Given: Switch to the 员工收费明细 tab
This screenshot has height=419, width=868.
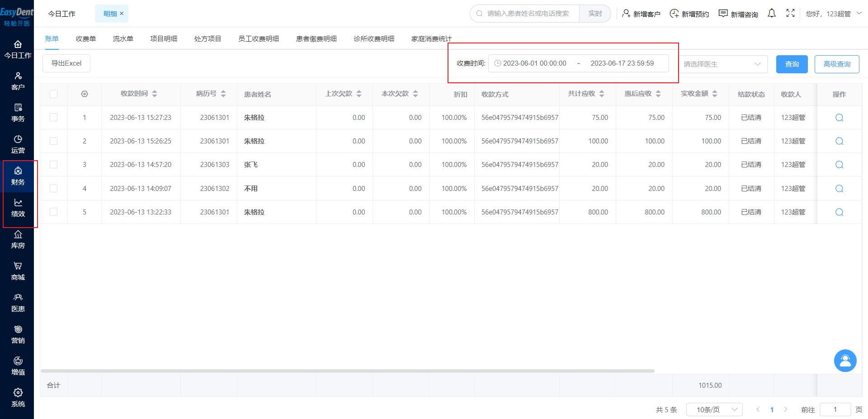Looking at the screenshot, I should [259, 39].
